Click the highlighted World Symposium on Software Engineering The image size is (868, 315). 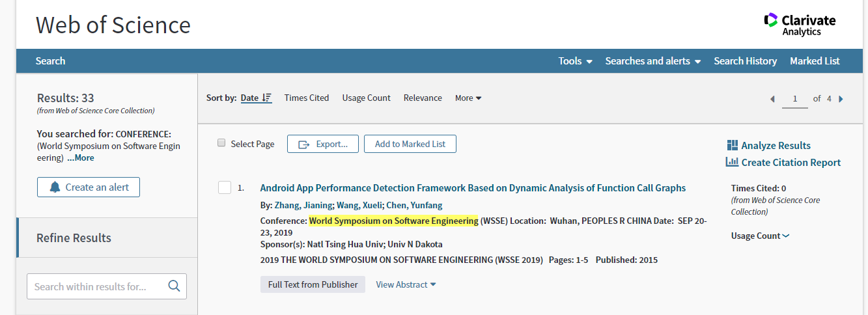coord(393,221)
